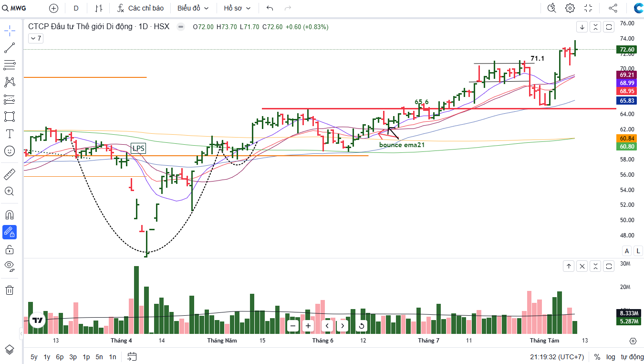The width and height of the screenshot is (644, 364).
Task: Expand the Biểu đồ dropdown
Action: point(193,8)
